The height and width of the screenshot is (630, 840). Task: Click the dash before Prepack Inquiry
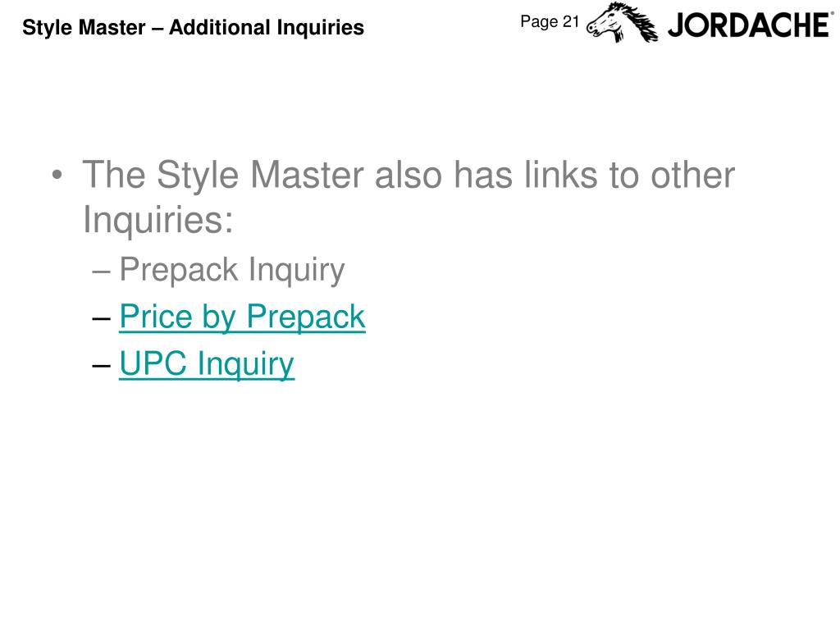(x=101, y=272)
